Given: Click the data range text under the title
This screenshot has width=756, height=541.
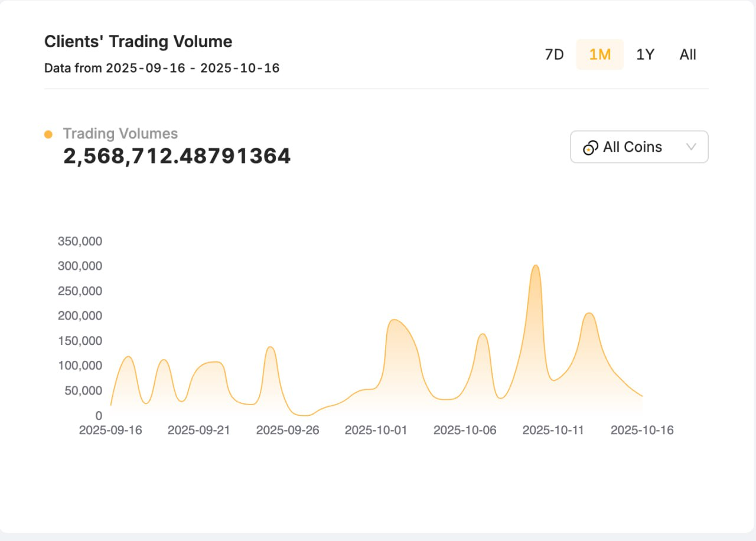Looking at the screenshot, I should coord(162,68).
